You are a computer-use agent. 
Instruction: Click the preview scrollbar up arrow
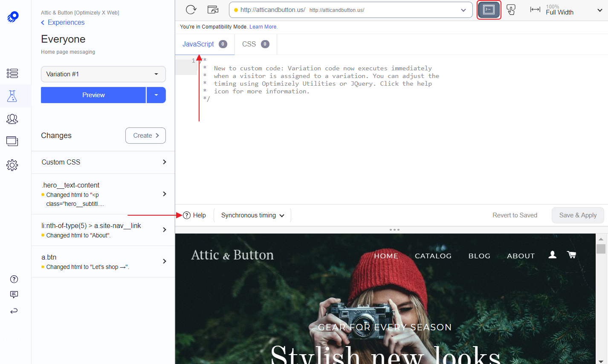point(601,239)
